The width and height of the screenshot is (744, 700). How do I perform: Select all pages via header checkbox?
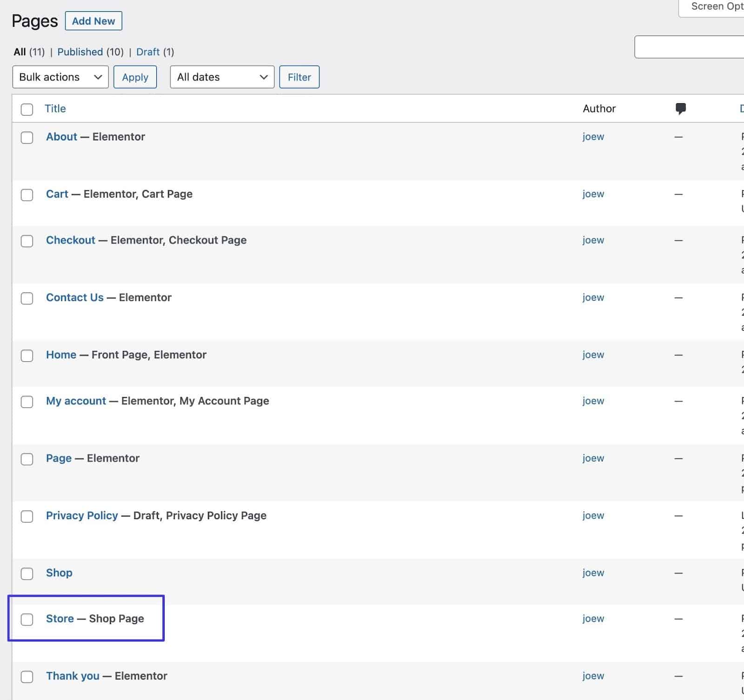click(x=27, y=109)
